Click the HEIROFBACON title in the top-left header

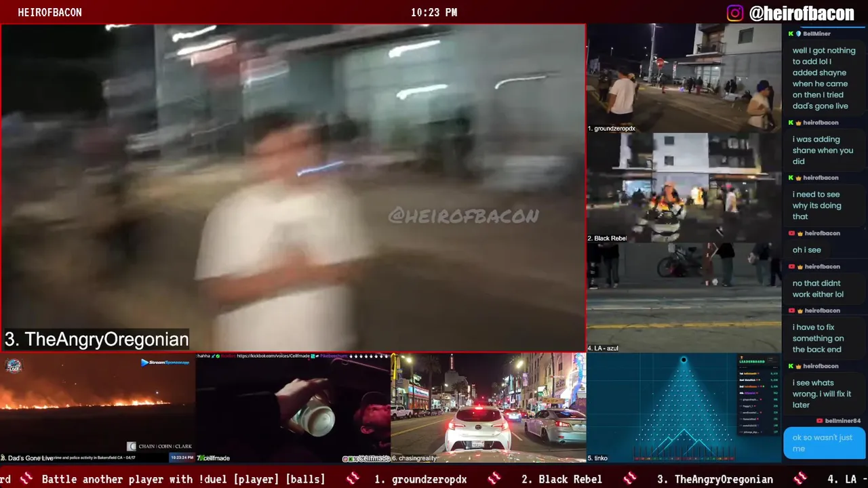pos(50,13)
